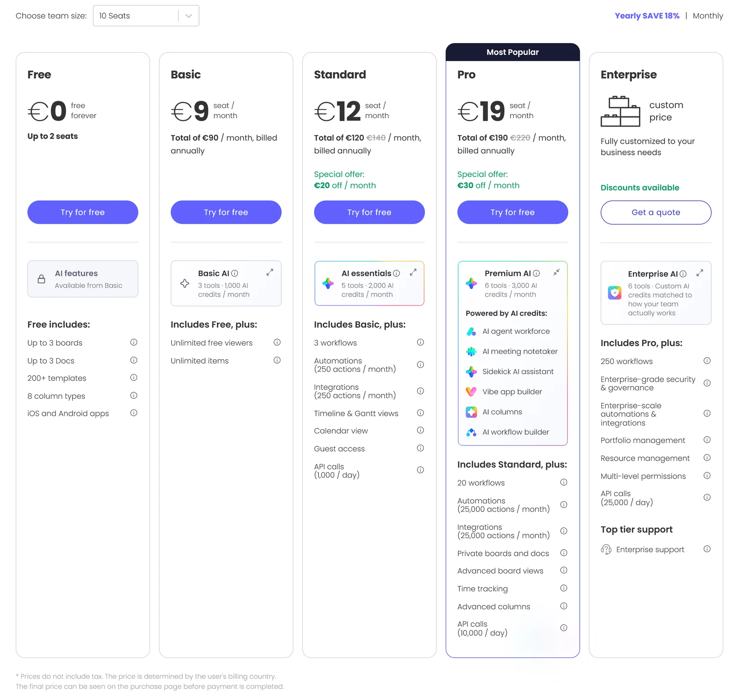The image size is (739, 700).
Task: Show info for Time tracking
Action: point(563,588)
